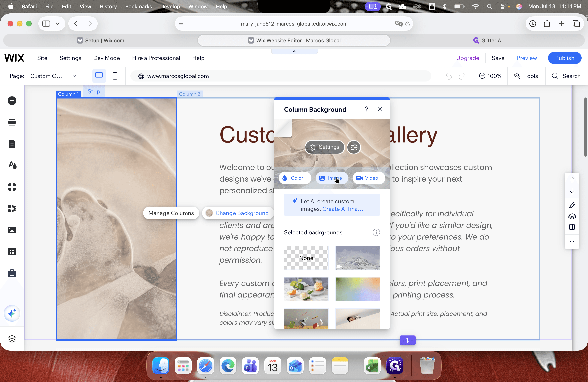Switch to Glitter AI browser tab
This screenshot has height=382, width=588.
[488, 41]
